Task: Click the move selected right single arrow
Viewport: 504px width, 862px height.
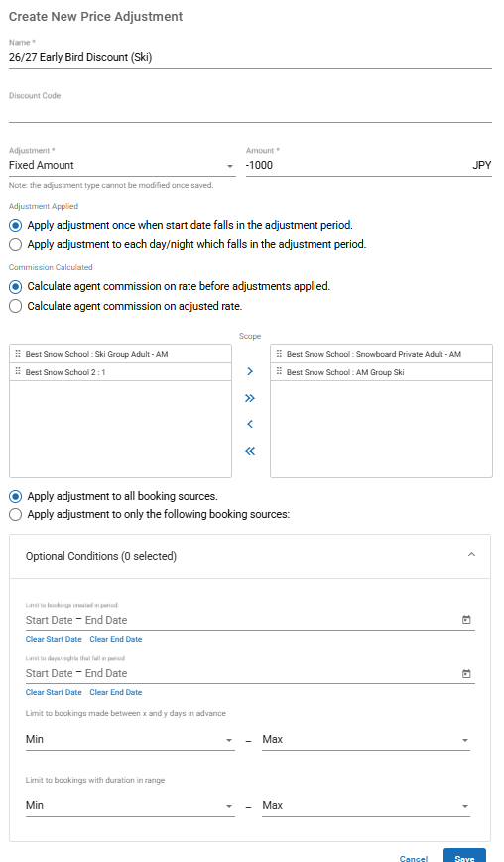Action: coord(250,371)
